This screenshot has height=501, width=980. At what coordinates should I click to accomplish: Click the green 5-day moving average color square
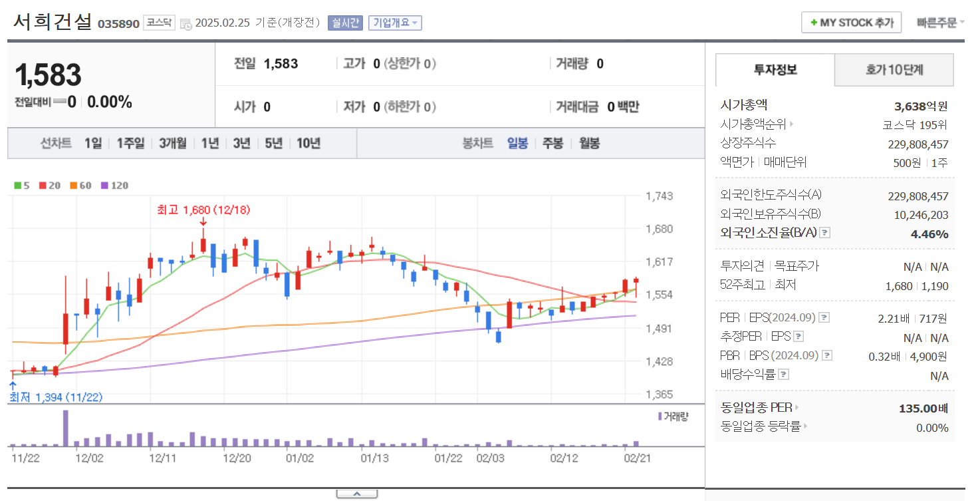click(x=17, y=186)
